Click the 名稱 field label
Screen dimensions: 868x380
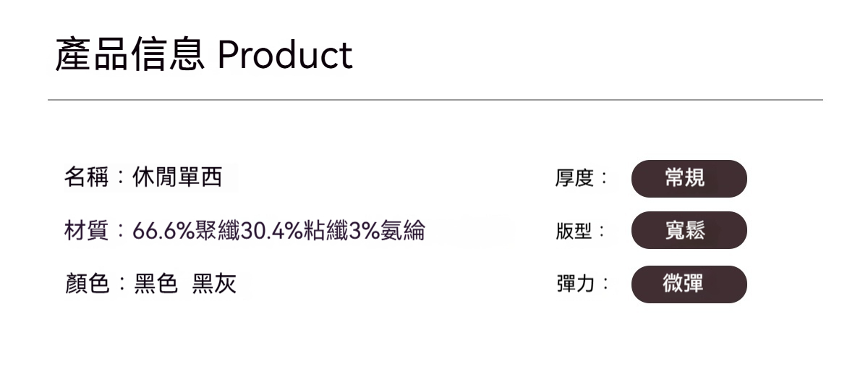(x=85, y=177)
